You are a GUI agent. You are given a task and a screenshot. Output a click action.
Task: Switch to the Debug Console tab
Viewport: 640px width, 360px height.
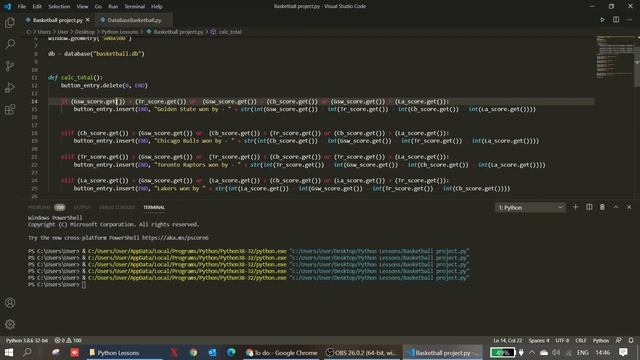click(x=117, y=207)
